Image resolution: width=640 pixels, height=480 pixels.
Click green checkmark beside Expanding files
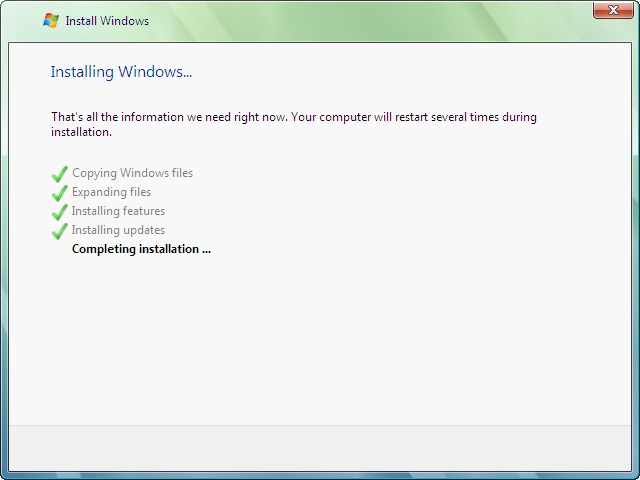[60, 193]
